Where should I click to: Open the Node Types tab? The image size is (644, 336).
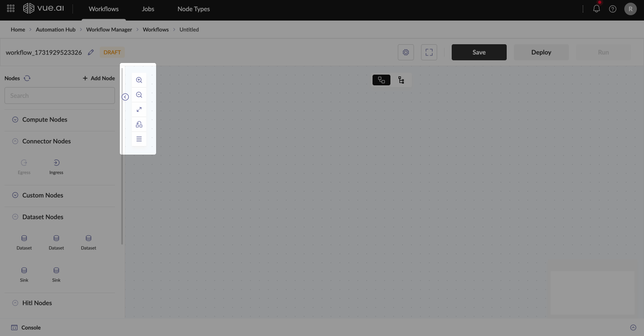coord(194,9)
